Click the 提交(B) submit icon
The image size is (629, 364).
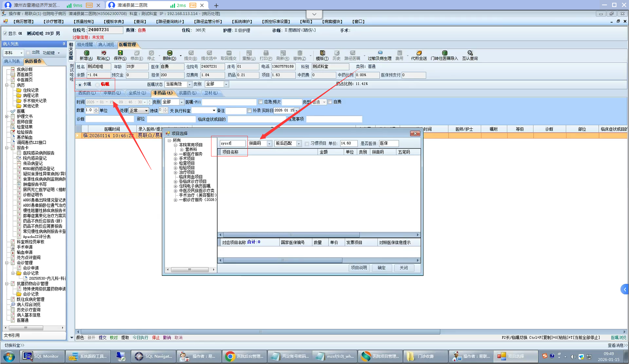click(190, 55)
